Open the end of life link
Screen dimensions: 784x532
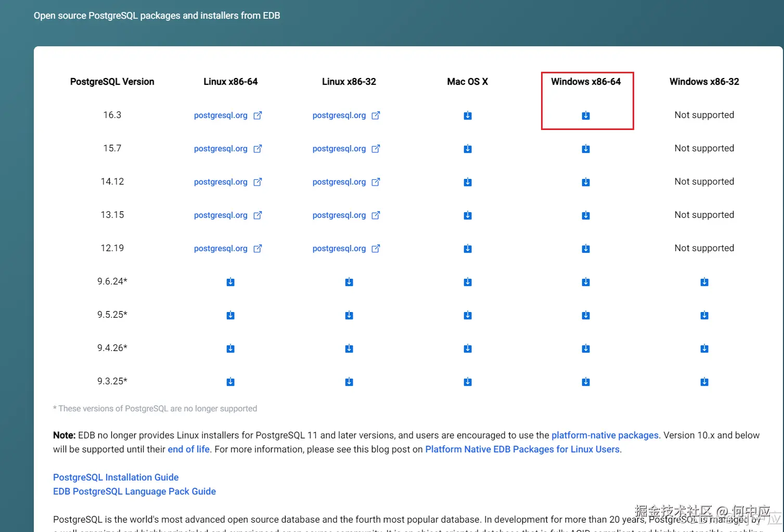(188, 449)
